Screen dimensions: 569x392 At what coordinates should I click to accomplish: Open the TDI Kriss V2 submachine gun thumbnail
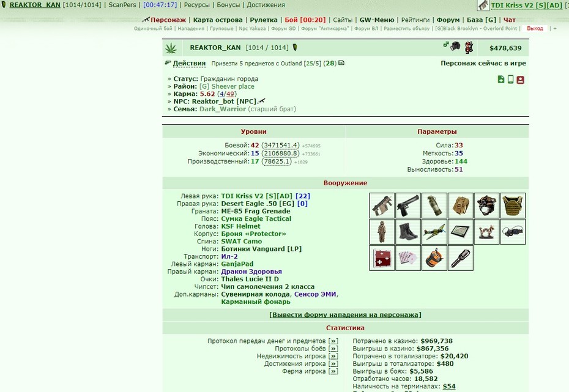click(382, 205)
